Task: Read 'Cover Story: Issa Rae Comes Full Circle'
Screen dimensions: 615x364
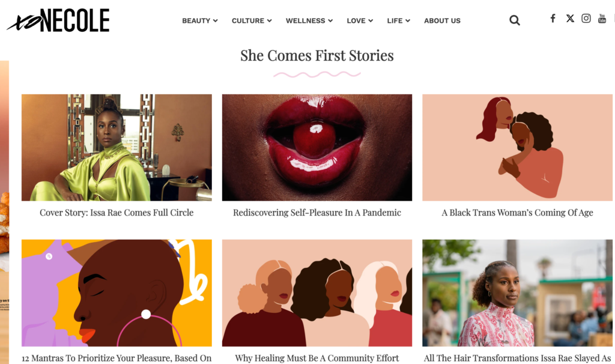Action: click(117, 213)
